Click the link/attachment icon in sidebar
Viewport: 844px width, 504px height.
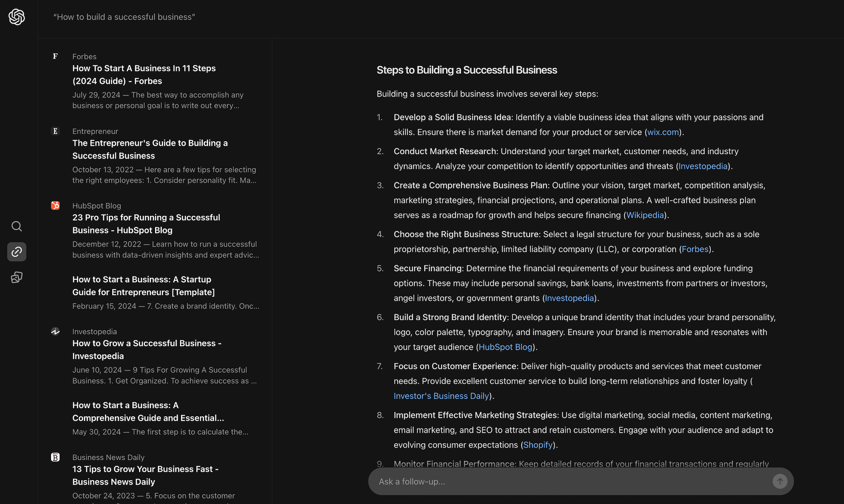(x=17, y=252)
